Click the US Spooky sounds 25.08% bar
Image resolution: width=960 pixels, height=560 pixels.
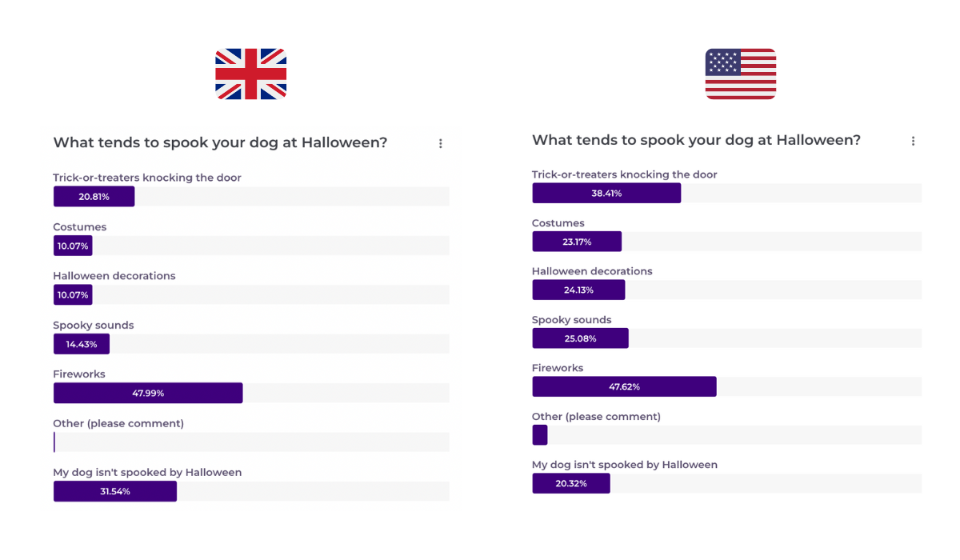(580, 338)
